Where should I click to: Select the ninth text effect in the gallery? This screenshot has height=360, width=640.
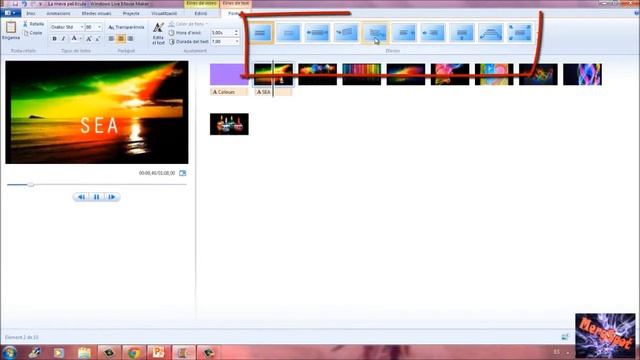[491, 33]
